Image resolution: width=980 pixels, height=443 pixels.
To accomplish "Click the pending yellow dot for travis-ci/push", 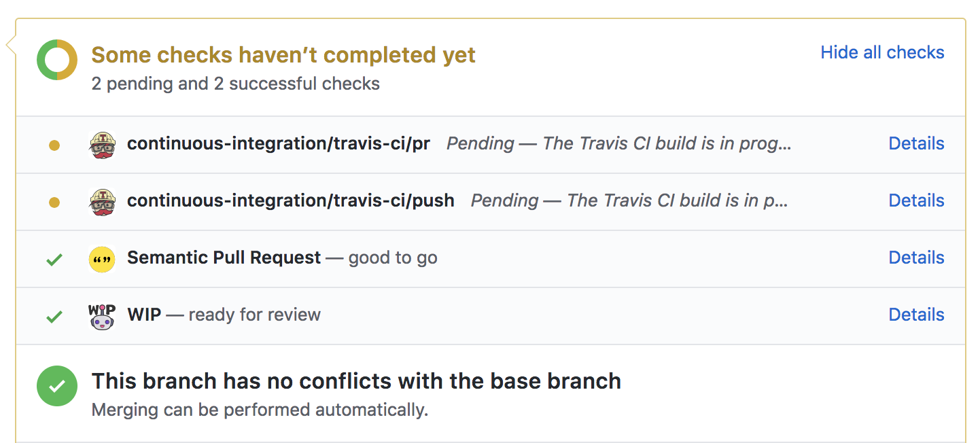I will (x=54, y=202).
